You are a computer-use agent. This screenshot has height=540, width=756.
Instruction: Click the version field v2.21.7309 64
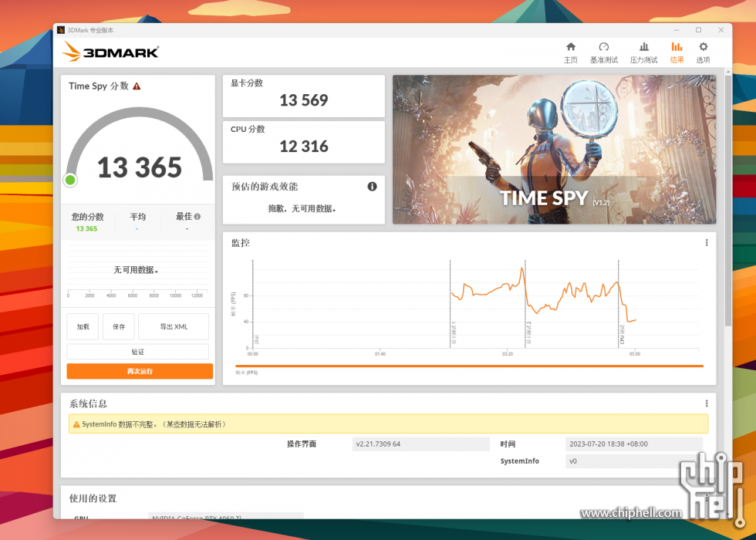(x=421, y=444)
